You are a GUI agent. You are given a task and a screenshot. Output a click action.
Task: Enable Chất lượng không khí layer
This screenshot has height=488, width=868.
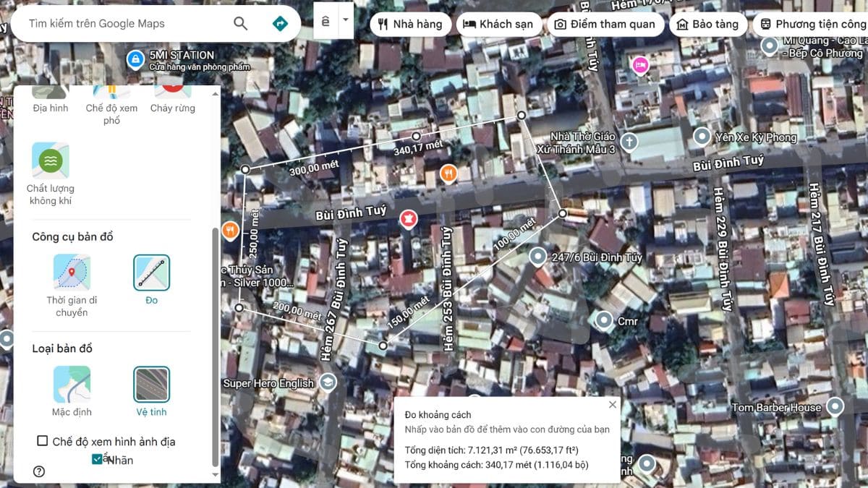51,174
